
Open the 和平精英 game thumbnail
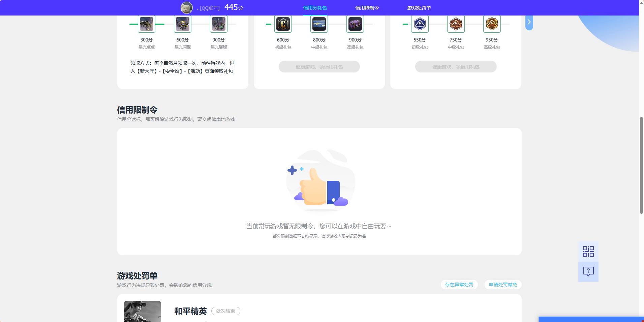[143, 311]
